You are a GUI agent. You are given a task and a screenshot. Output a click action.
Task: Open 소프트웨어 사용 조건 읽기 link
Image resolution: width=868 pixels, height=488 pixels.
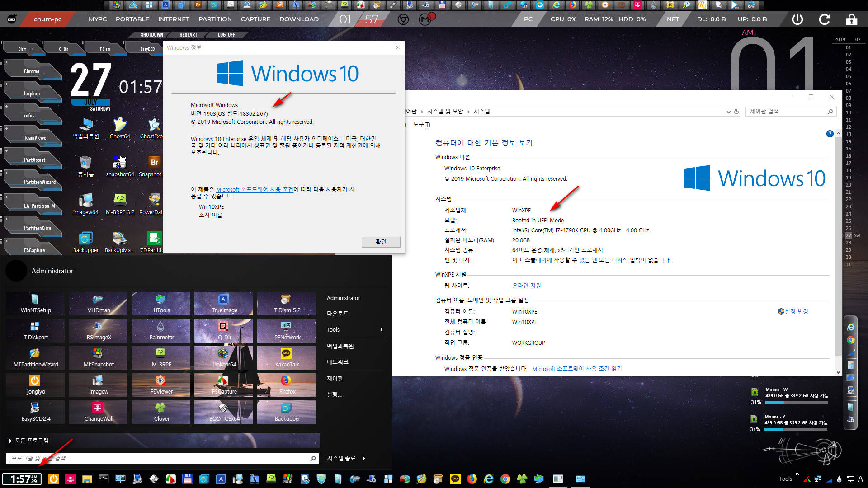point(577,369)
